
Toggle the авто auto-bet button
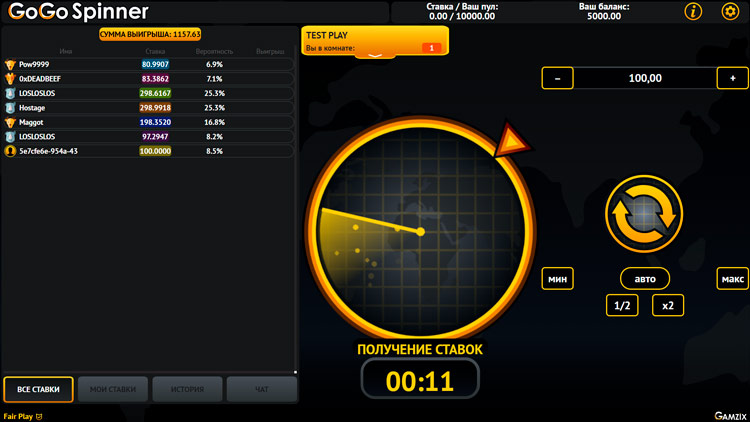pos(645,279)
